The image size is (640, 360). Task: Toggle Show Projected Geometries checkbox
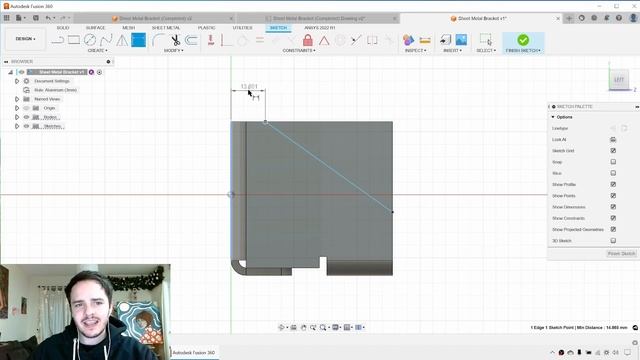[x=613, y=229]
